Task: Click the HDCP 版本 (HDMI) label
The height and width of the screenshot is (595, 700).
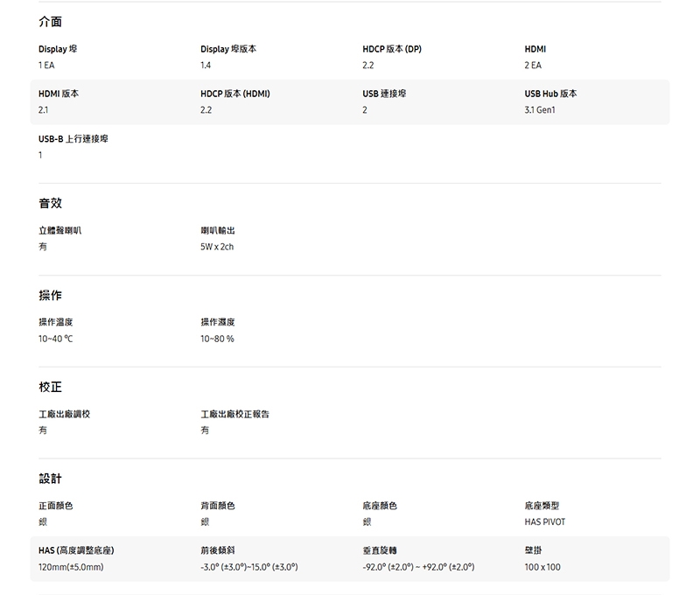Action: click(x=234, y=94)
